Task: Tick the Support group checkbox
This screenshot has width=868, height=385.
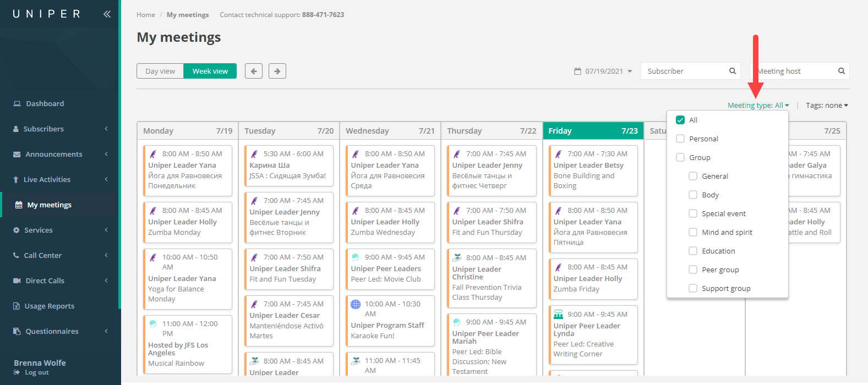Action: tap(693, 288)
